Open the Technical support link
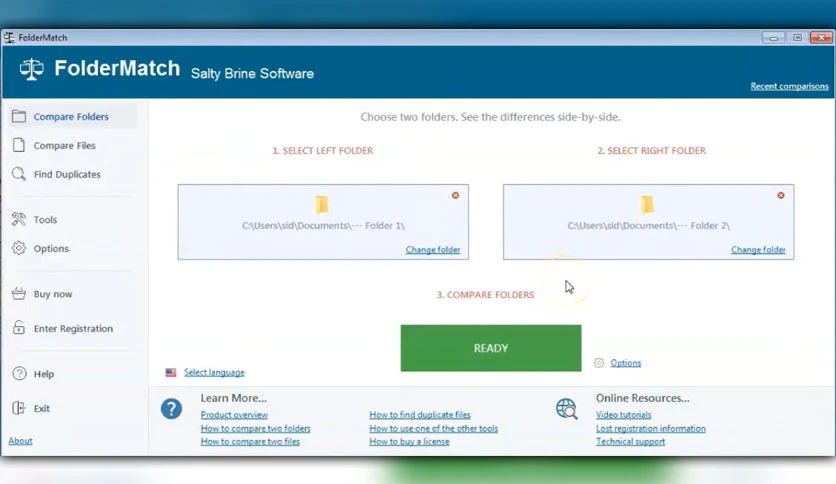Viewport: 836px width, 484px height. pos(630,441)
